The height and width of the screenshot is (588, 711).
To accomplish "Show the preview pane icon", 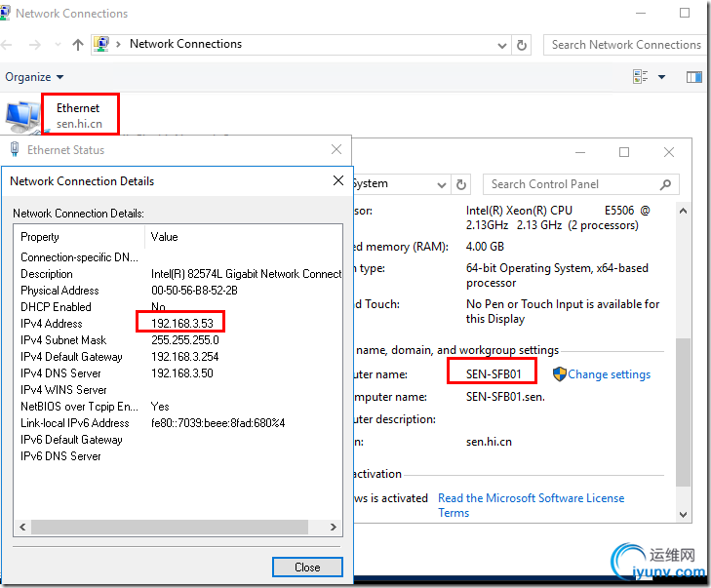I will (693, 77).
